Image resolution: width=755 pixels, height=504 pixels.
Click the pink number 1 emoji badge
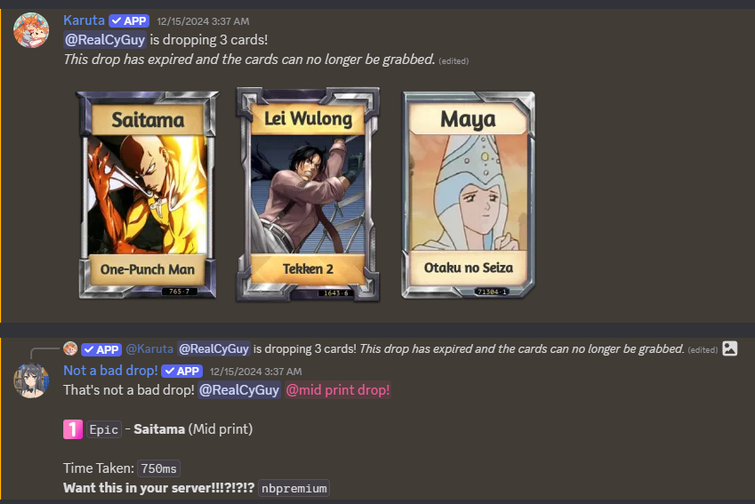point(73,429)
